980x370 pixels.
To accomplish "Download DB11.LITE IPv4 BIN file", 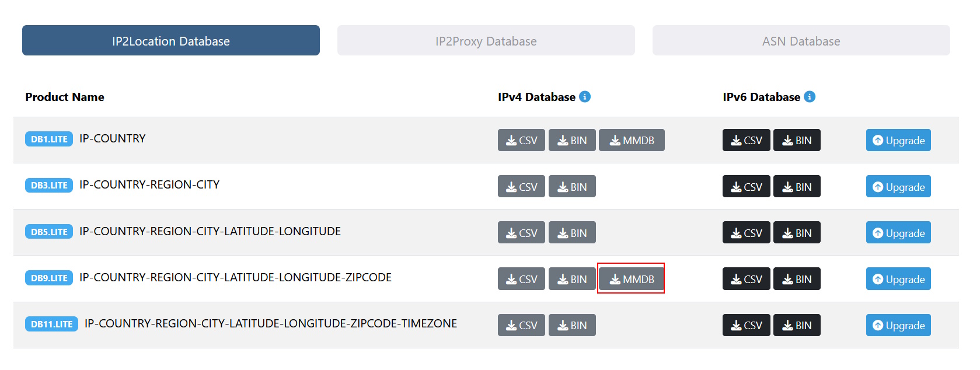I will [x=572, y=325].
